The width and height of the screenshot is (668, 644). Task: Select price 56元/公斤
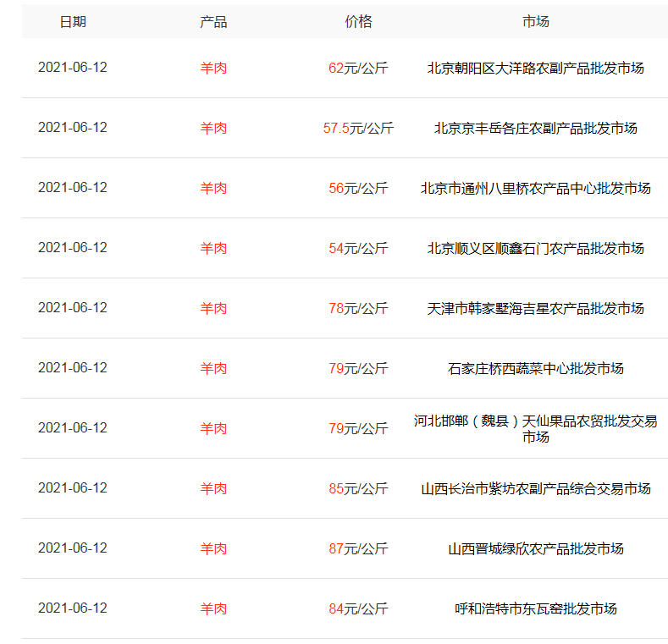[x=358, y=188]
